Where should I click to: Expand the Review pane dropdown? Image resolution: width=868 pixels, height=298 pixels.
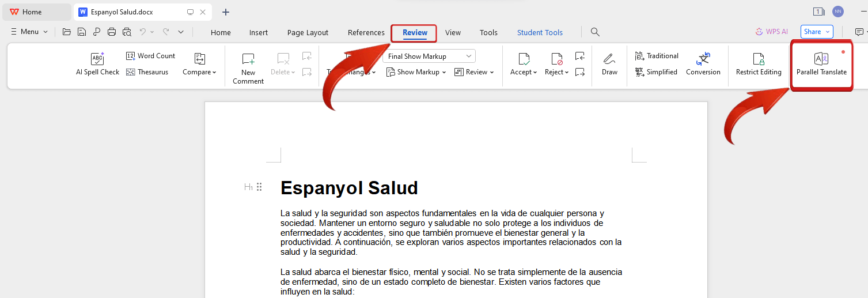click(x=474, y=72)
